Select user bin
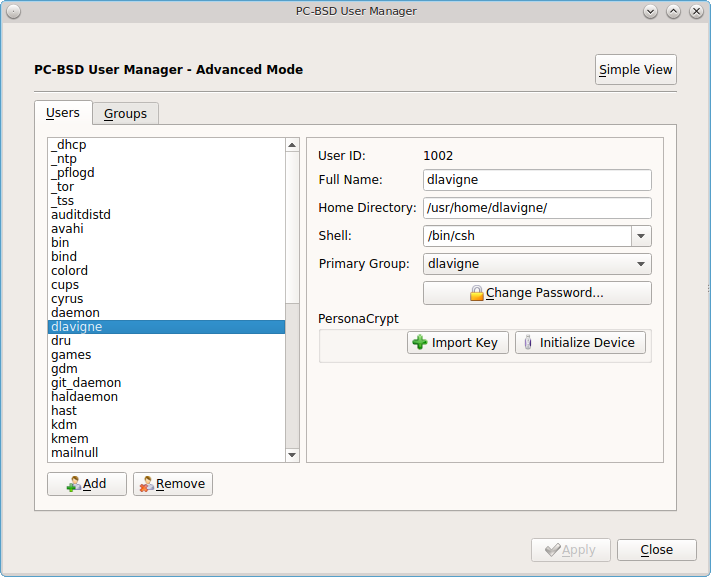Viewport: 711px width, 577px height. (x=166, y=243)
